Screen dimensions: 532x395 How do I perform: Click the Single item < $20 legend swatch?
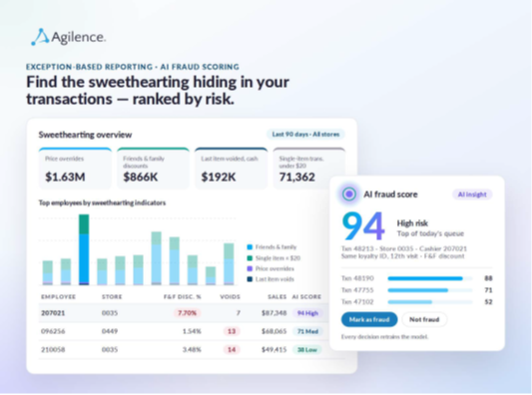[250, 258]
